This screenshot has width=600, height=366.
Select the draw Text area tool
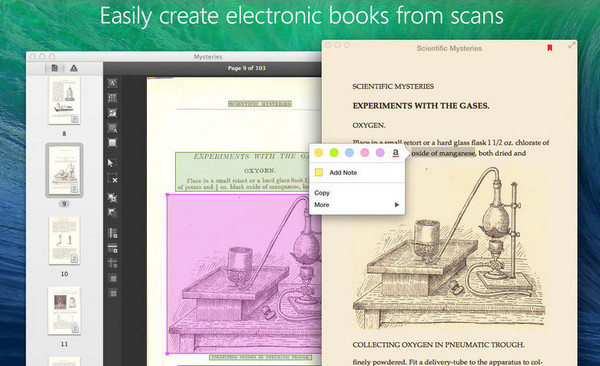112,83
